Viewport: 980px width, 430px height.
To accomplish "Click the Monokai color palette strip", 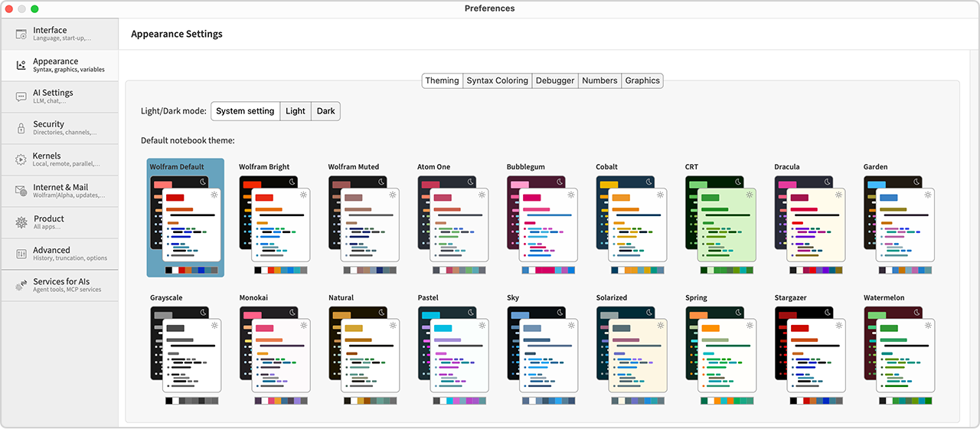I will 281,401.
